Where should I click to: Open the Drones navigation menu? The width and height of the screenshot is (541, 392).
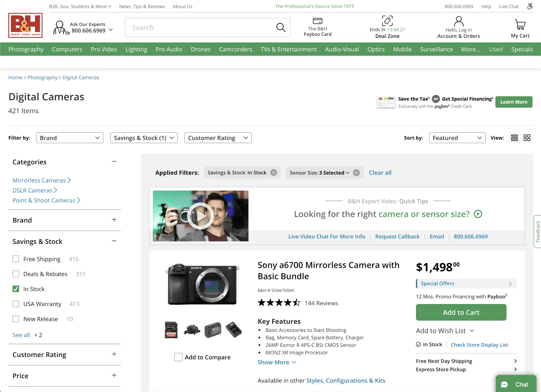click(201, 49)
